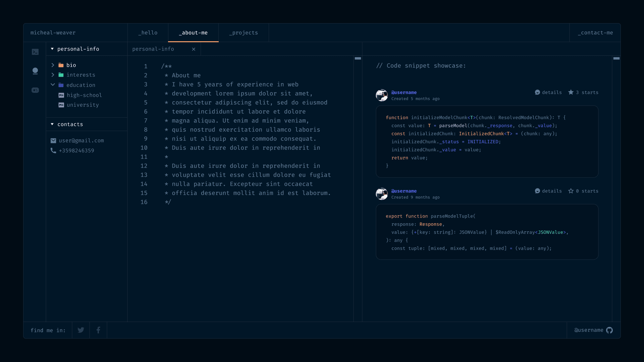Click the personal-info editor tab label
Viewport: 644px width, 362px height.
point(153,49)
